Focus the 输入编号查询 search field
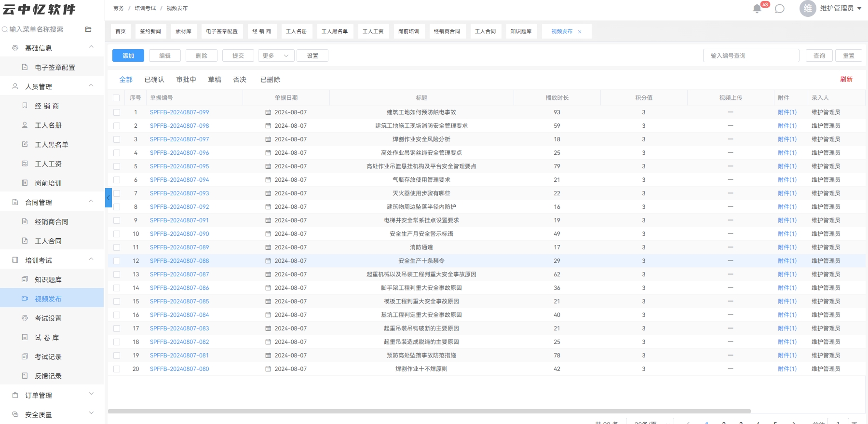Image resolution: width=868 pixels, height=424 pixels. pos(751,56)
